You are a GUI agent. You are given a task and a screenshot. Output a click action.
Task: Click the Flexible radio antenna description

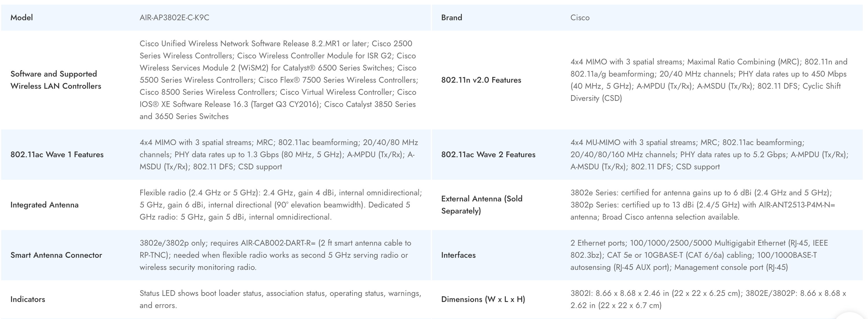pos(280,205)
